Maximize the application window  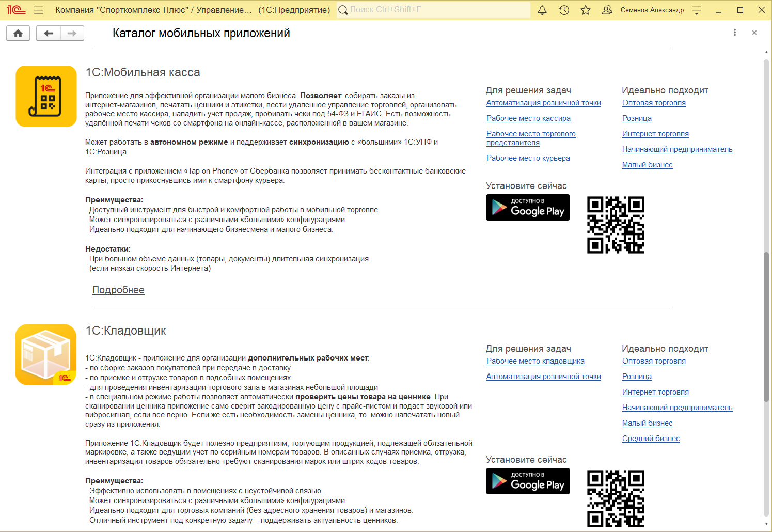[740, 10]
